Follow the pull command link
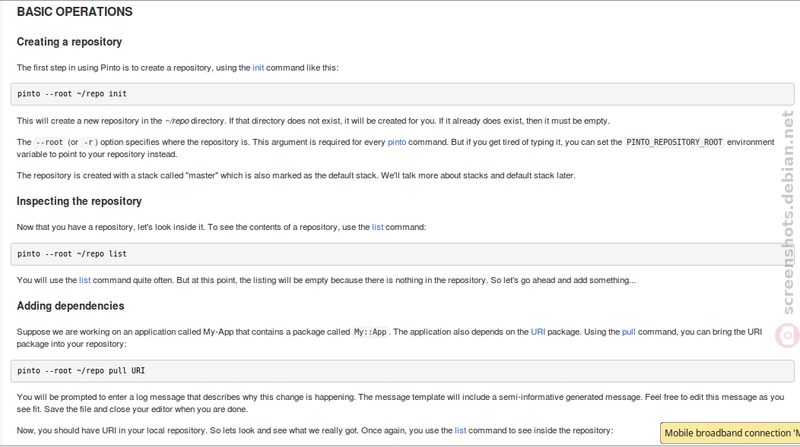The height and width of the screenshot is (447, 800). click(629, 332)
